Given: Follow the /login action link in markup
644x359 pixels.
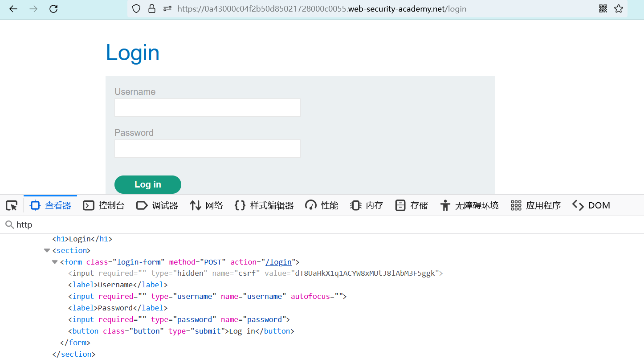Looking at the screenshot, I should coord(278,262).
